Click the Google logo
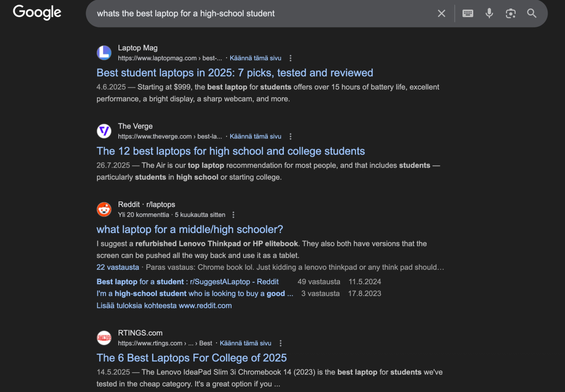Image resolution: width=565 pixels, height=392 pixels. coord(37,12)
